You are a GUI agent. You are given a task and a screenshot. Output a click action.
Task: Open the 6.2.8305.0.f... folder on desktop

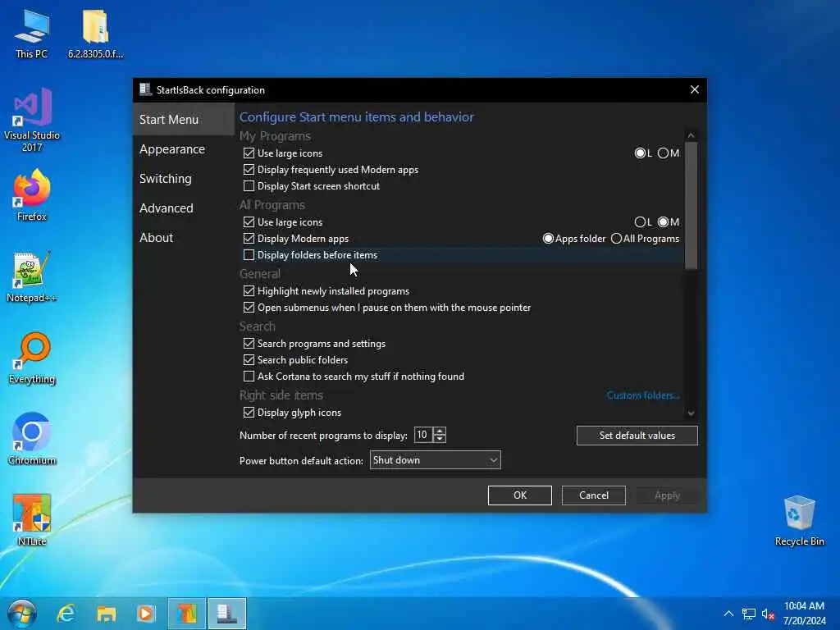95,34
